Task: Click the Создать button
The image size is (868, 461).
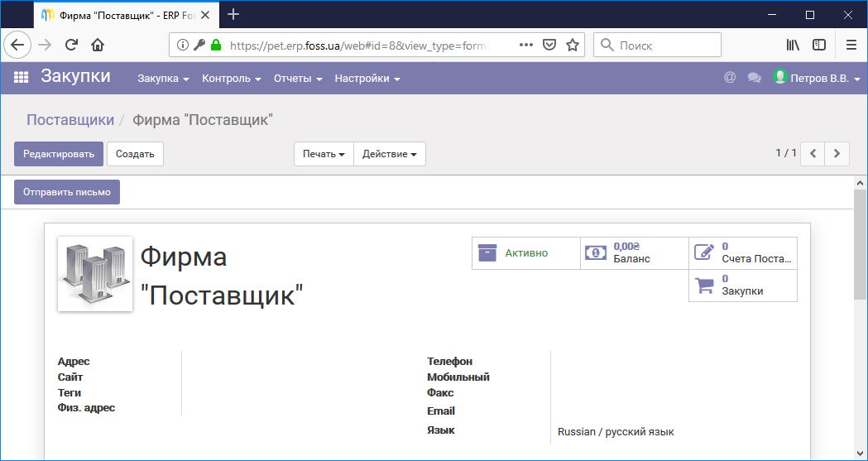Action: coord(135,154)
